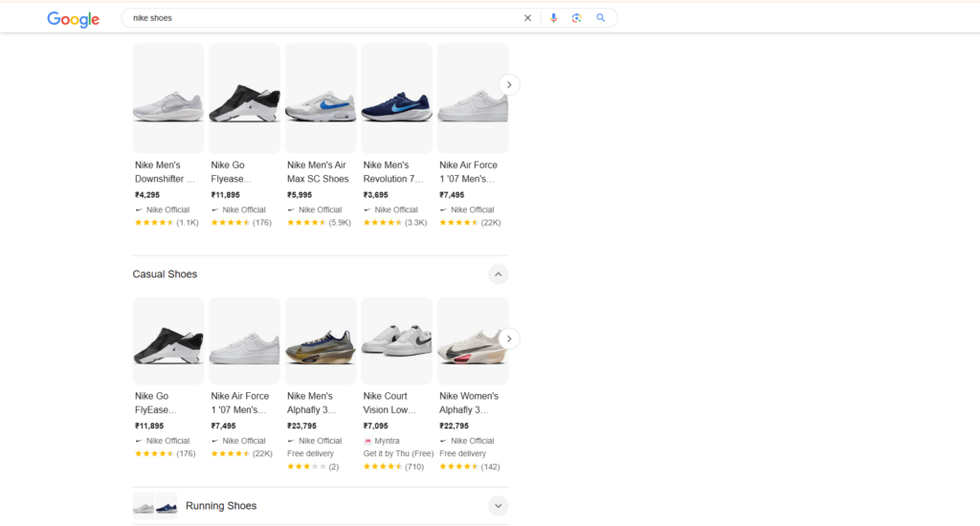Screen dimensions: 980x526
Task: Click Women's Alphafly (142) star rating
Action: click(x=469, y=467)
